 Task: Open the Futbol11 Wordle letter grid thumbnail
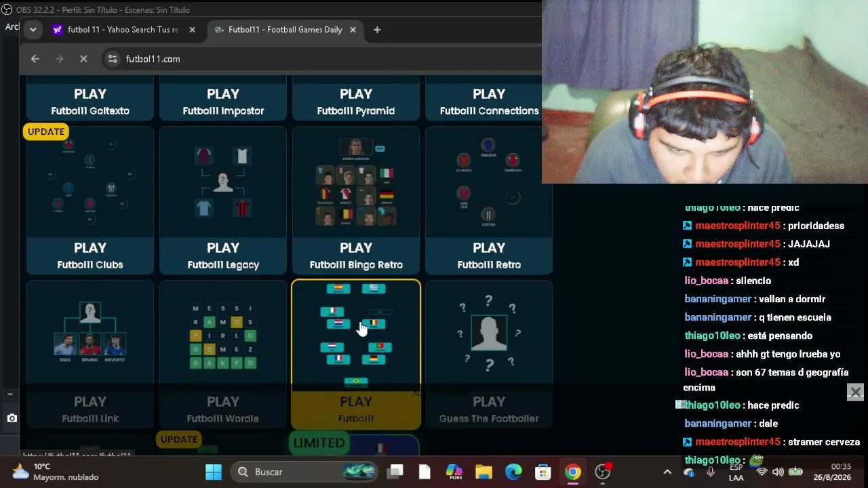(x=223, y=335)
